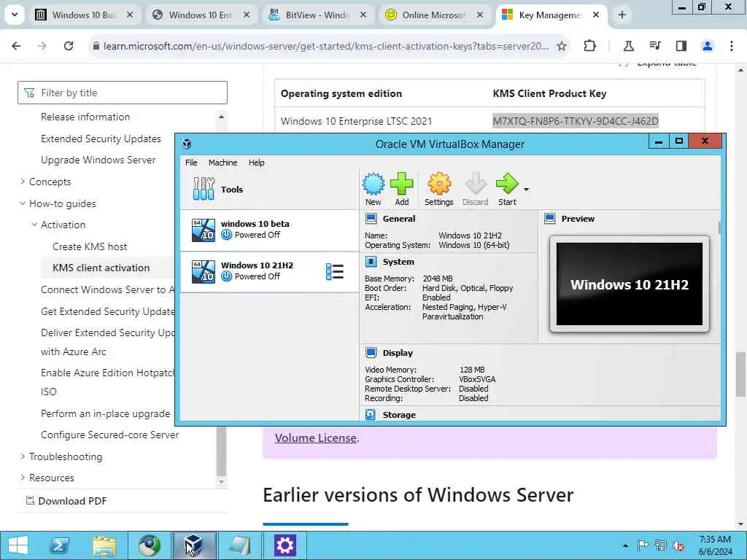Select the windows 10 beta machine
This screenshot has height=560, width=747.
269,230
